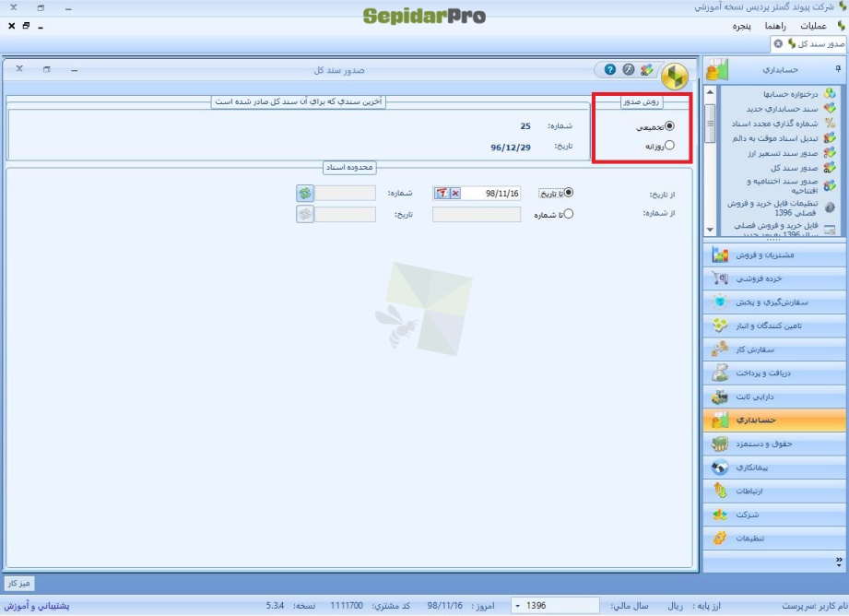This screenshot has width=849, height=616.
Task: Click the greyed refresh button beside تاريخ
Action: (305, 214)
